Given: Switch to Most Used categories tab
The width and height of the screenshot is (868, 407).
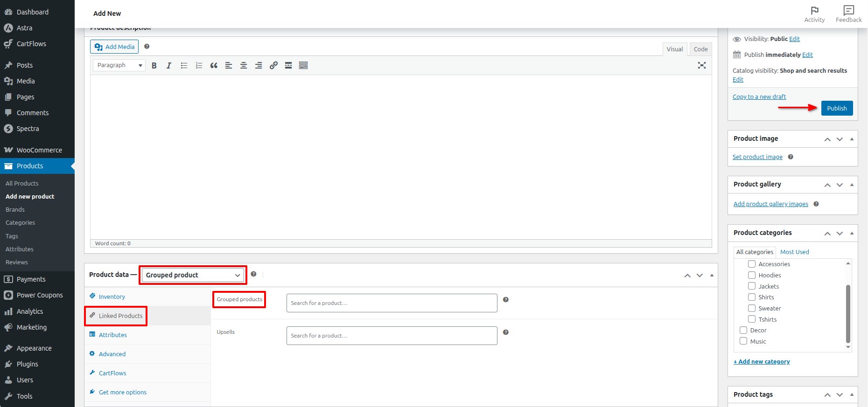Looking at the screenshot, I should (795, 252).
